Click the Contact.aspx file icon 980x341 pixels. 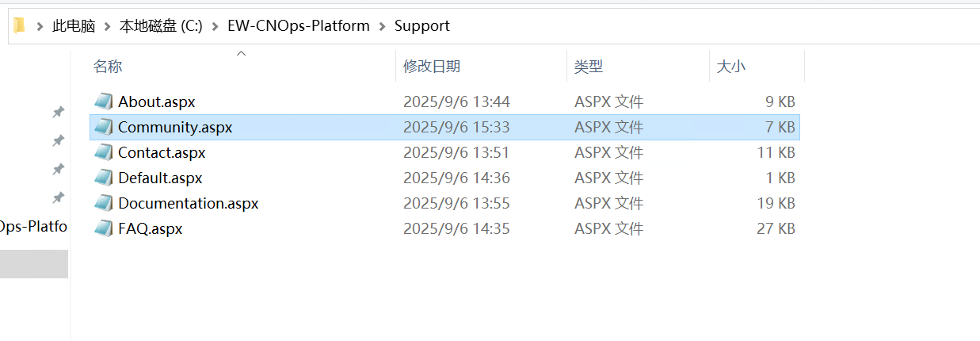pyautogui.click(x=104, y=152)
